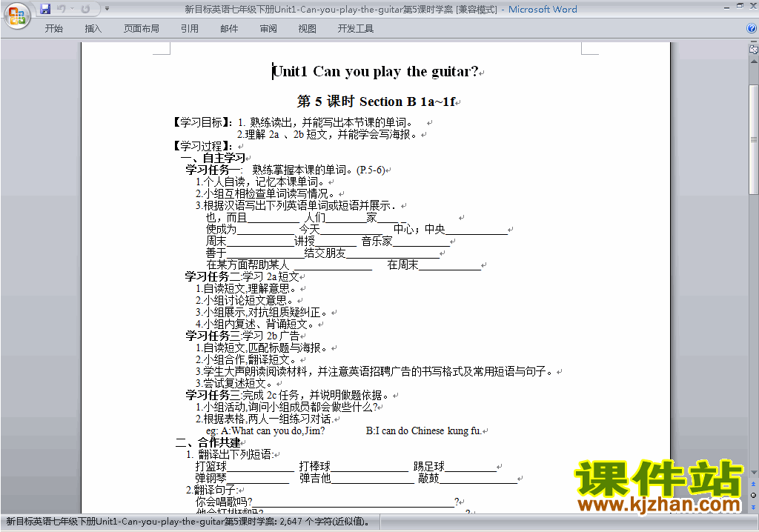Click the '【学习目标】' label

(203, 122)
